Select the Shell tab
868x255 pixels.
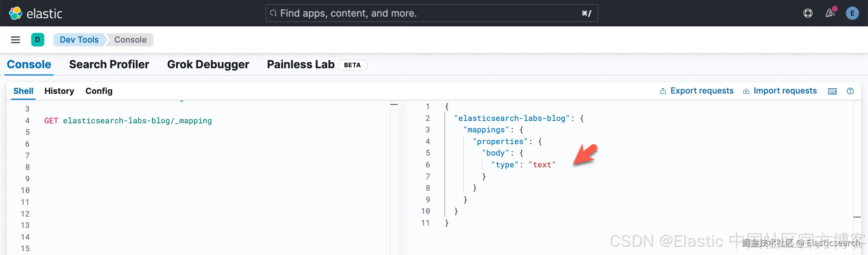point(23,91)
